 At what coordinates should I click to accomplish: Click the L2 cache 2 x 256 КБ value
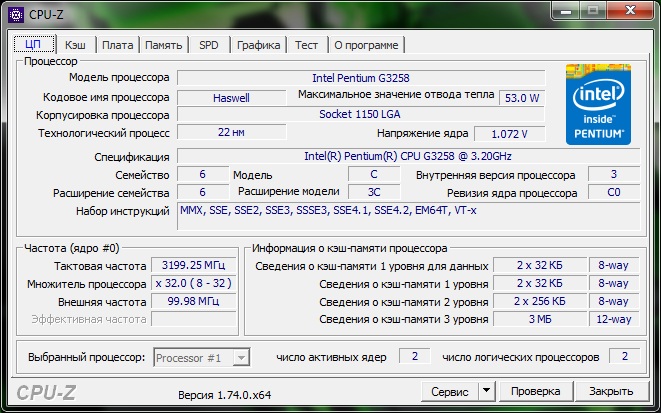[540, 301]
